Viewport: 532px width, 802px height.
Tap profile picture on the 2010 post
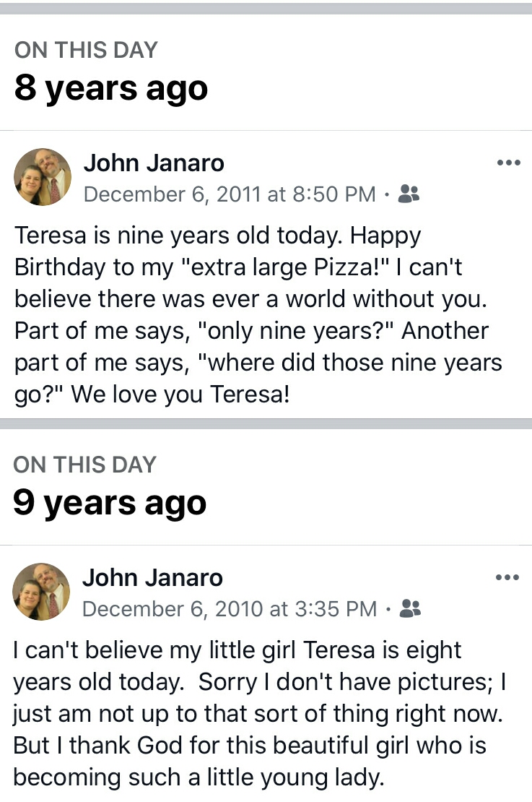point(42,592)
